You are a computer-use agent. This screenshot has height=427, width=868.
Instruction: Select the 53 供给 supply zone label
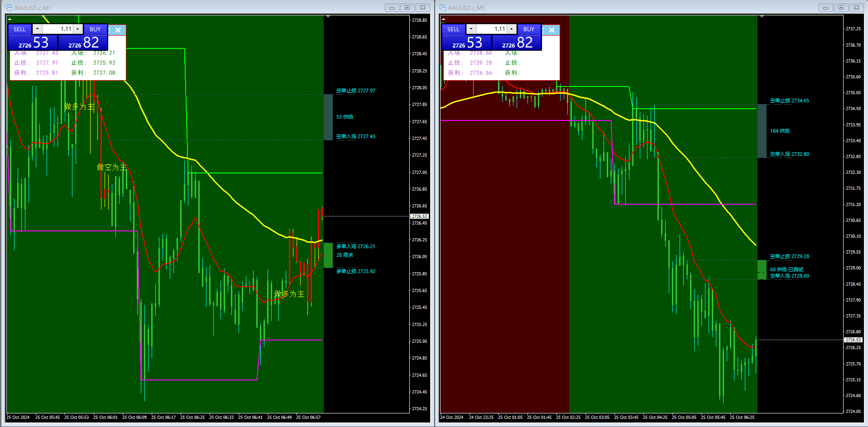345,117
